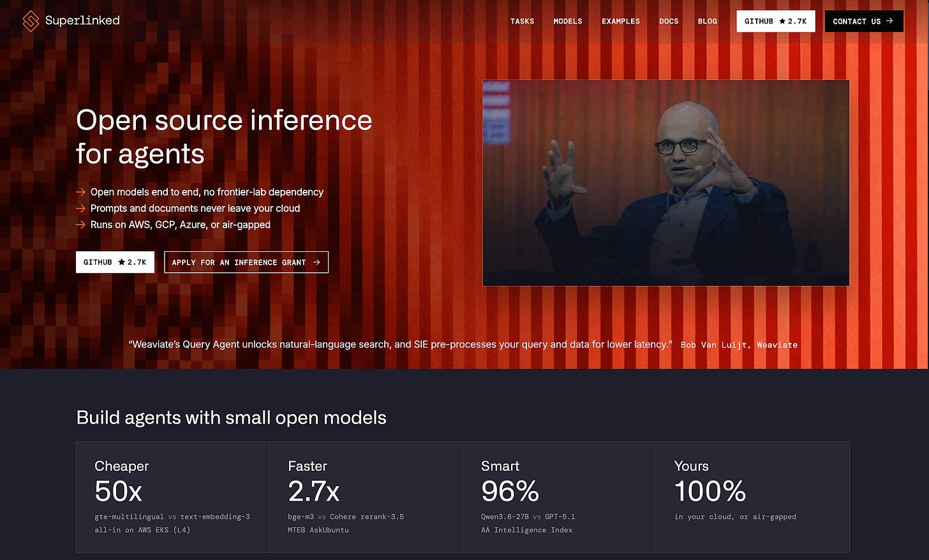Click the star icon in hero GitHub button
This screenshot has height=560, width=929.
point(122,262)
